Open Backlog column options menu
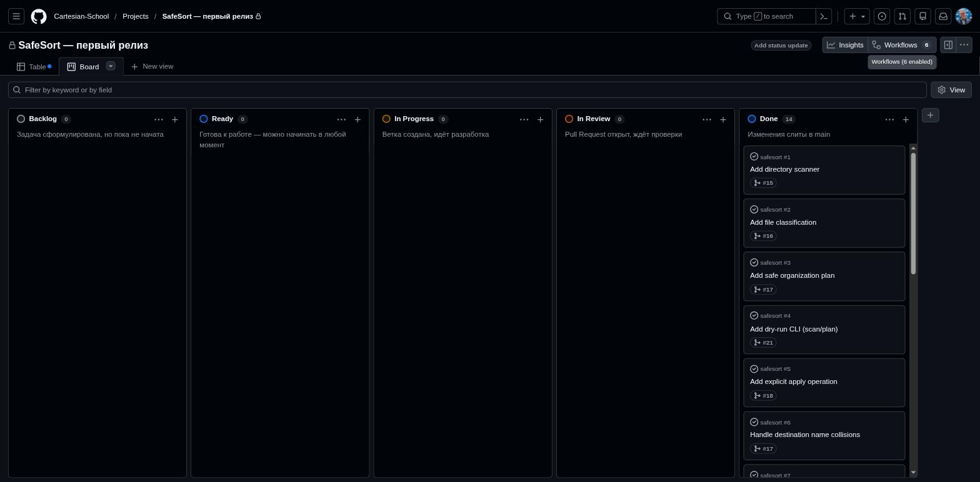Image resolution: width=980 pixels, height=482 pixels. click(159, 119)
